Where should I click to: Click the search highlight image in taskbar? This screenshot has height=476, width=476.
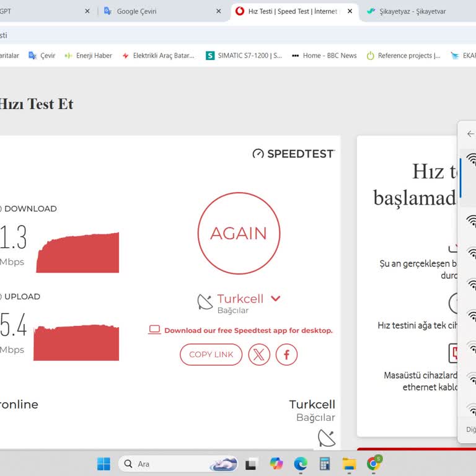pos(224,464)
